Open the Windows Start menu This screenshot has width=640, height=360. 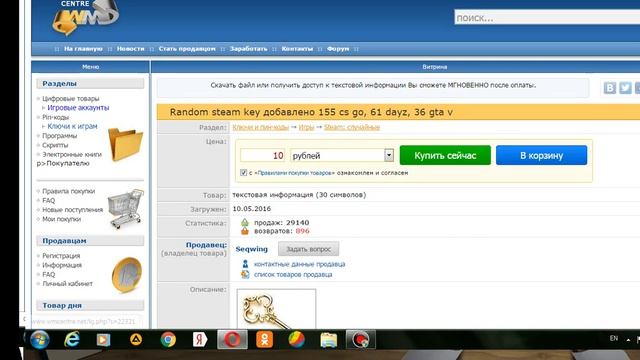[40, 340]
